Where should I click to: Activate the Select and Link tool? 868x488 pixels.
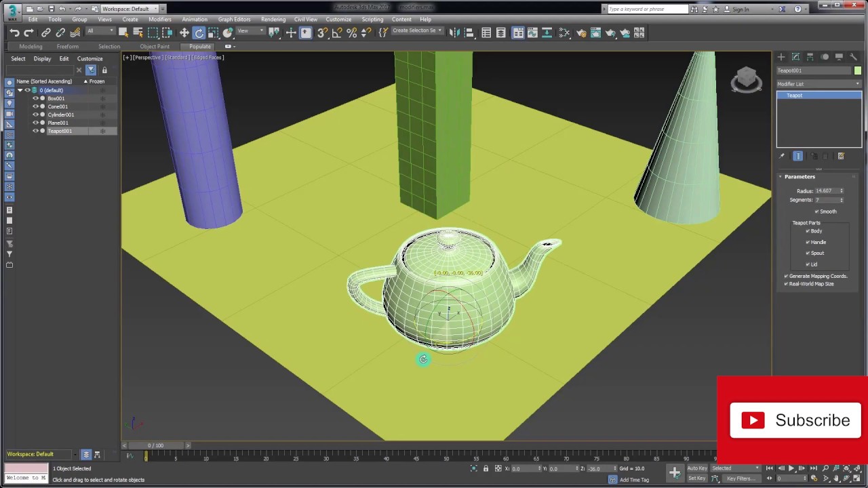45,33
